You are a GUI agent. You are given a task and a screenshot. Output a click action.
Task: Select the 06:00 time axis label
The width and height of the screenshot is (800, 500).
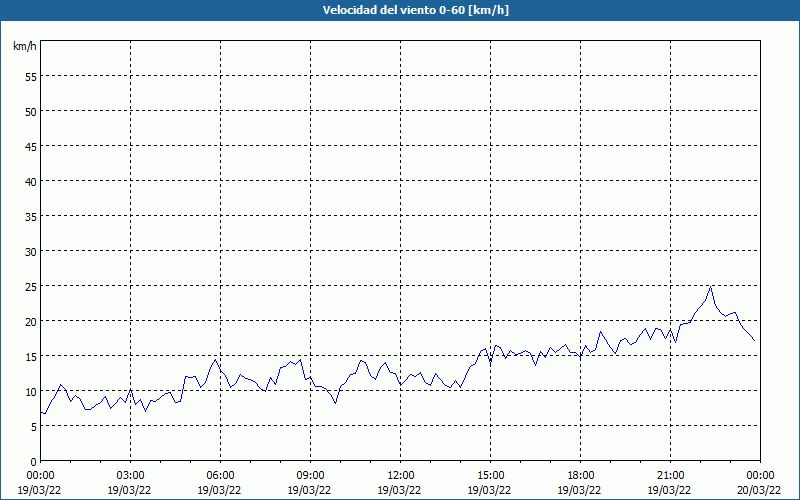[x=220, y=476]
